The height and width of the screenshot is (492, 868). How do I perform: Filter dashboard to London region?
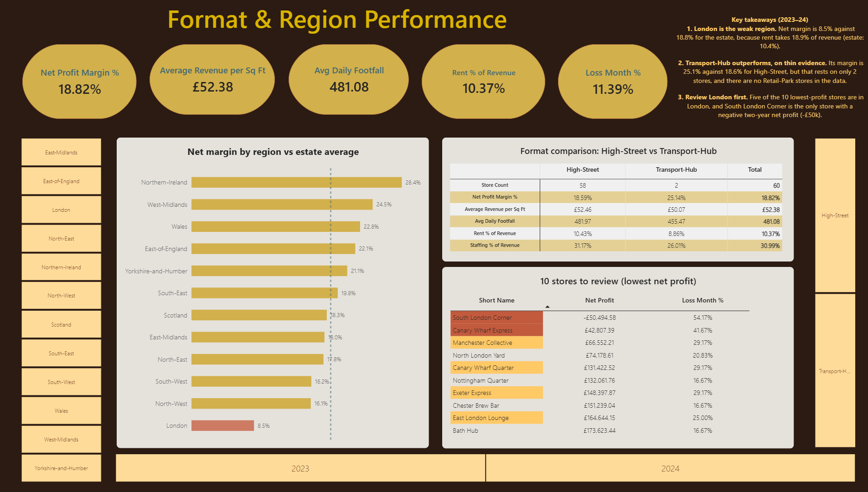(x=61, y=210)
